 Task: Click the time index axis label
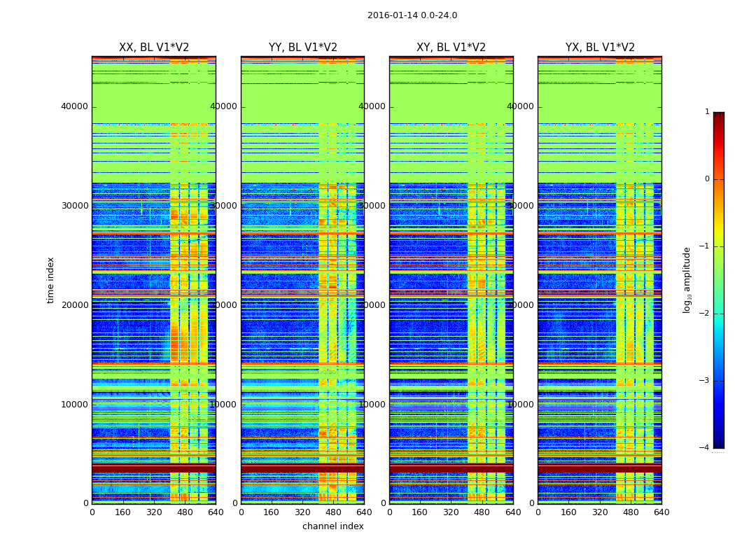point(50,280)
